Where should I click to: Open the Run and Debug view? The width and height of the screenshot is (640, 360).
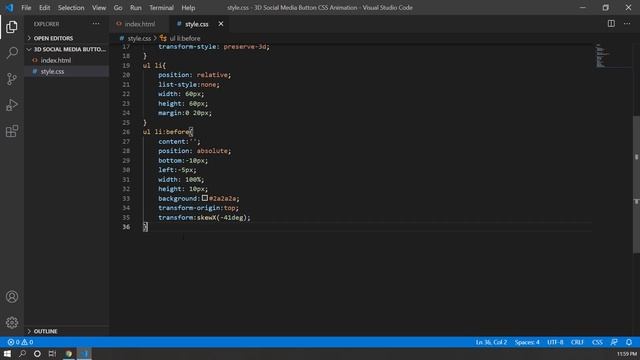12,105
